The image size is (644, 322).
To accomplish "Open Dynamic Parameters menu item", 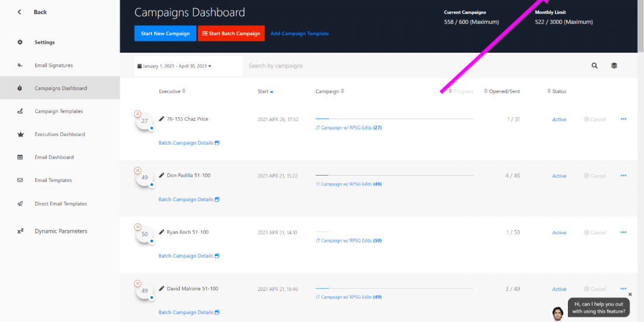I will [61, 231].
